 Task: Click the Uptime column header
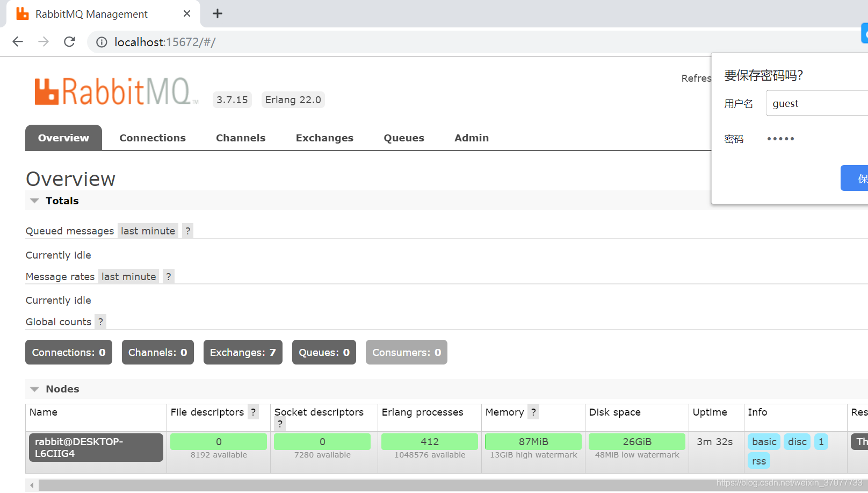[x=710, y=412]
